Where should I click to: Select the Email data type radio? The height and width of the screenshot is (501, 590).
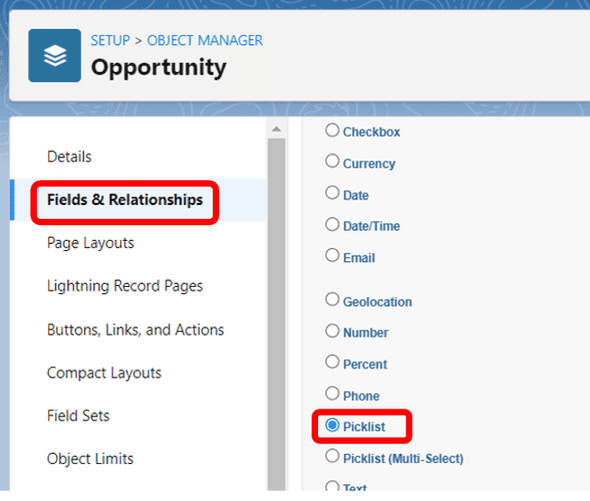(x=332, y=255)
